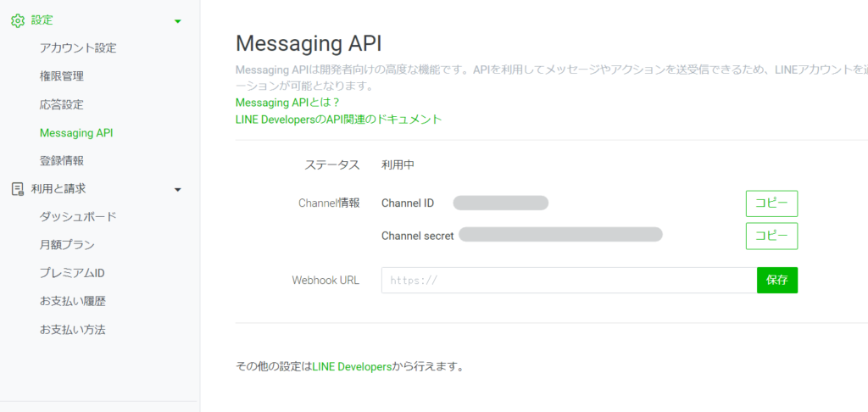
Task: Open 登録情報 in the sidebar
Action: click(62, 161)
